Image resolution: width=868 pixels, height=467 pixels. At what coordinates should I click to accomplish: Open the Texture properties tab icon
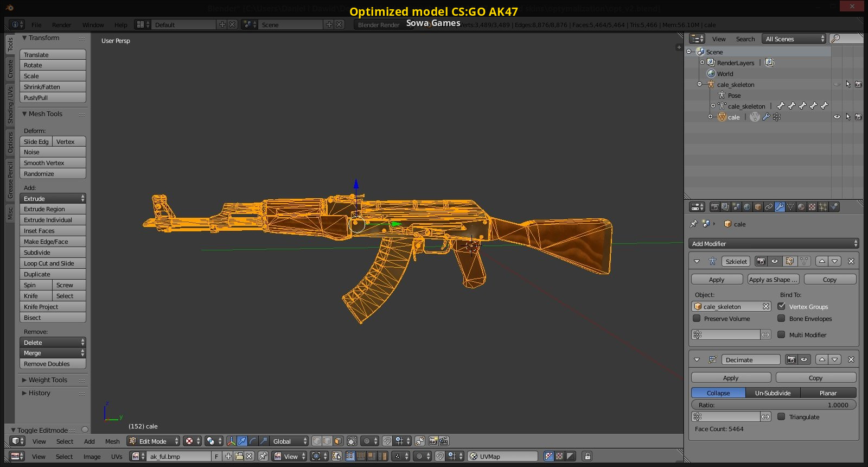[812, 207]
